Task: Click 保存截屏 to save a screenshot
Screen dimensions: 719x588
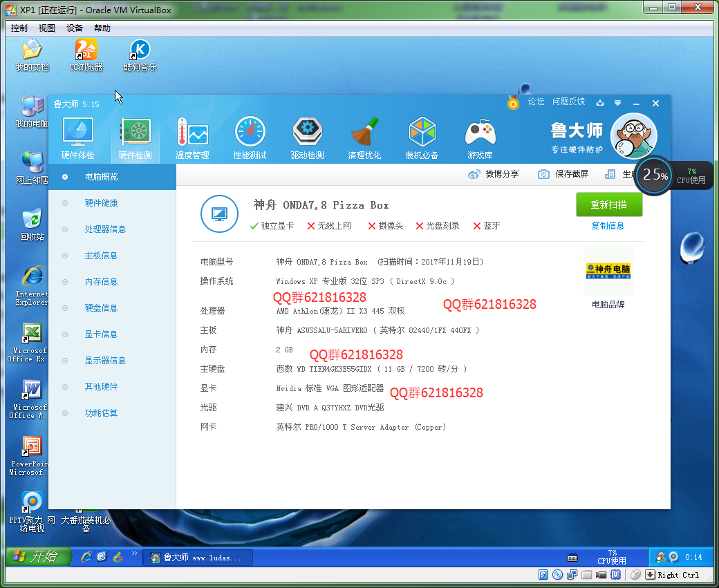Action: click(563, 174)
